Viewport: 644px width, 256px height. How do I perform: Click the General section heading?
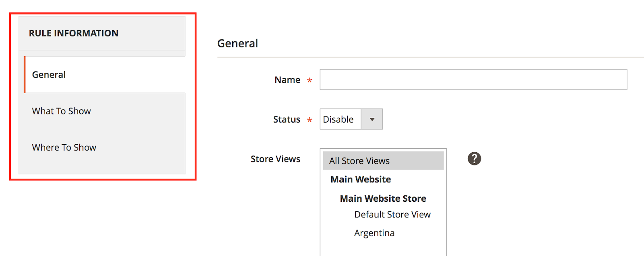click(x=237, y=43)
